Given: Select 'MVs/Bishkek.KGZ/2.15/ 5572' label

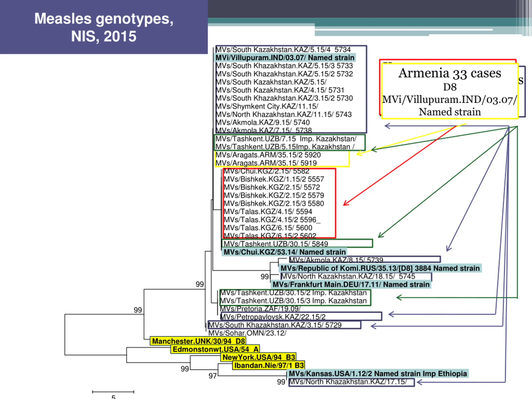Looking at the screenshot, I should (x=272, y=187).
